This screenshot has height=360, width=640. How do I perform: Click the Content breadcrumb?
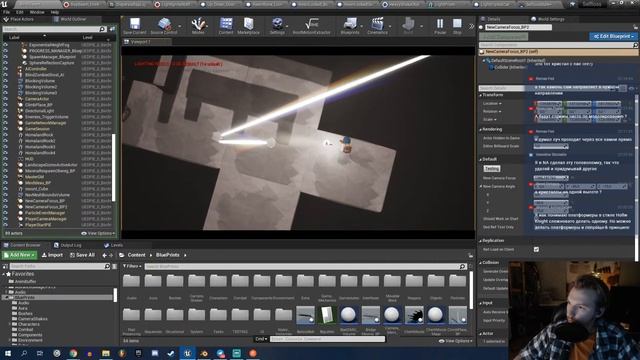tap(136, 255)
